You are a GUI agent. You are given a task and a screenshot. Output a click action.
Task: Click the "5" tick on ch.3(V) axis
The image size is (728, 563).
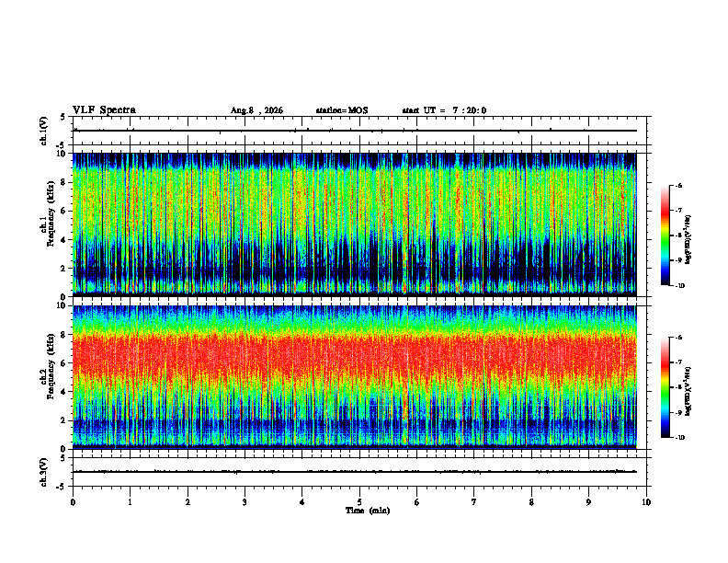(63, 458)
